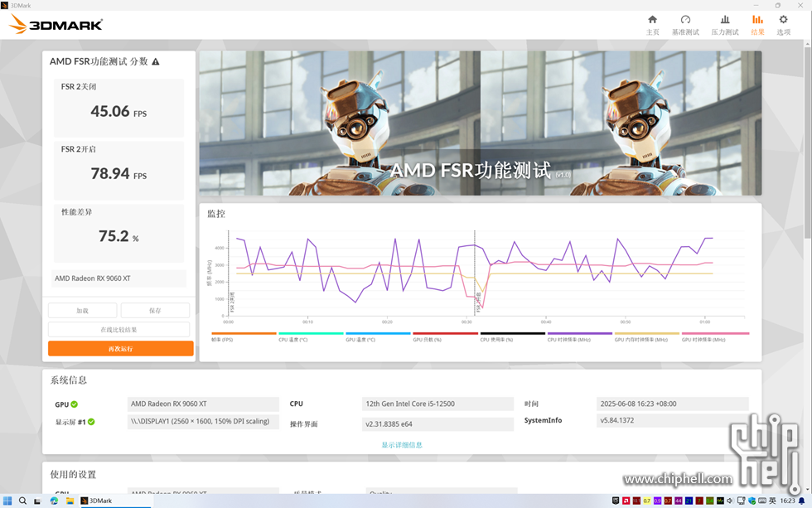
Task: Toggle the 帧率 (FPS) orange legend series
Action: click(244, 336)
